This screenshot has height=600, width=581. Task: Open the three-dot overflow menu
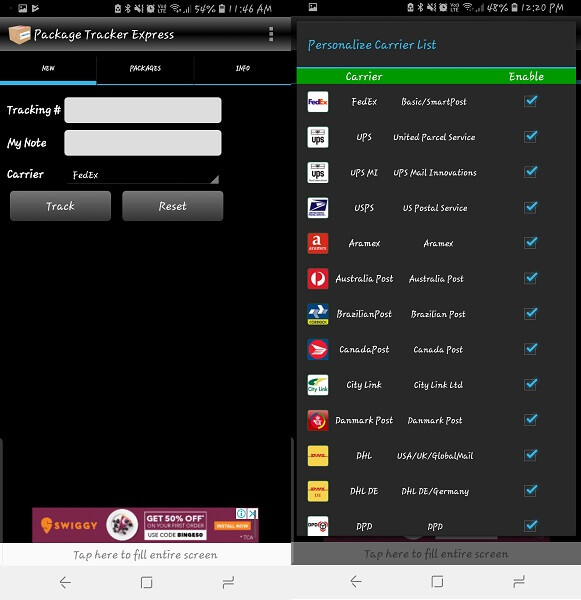click(x=271, y=34)
